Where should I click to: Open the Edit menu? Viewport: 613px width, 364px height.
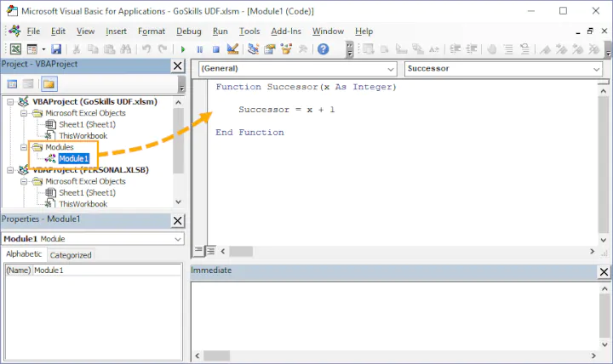click(x=58, y=31)
